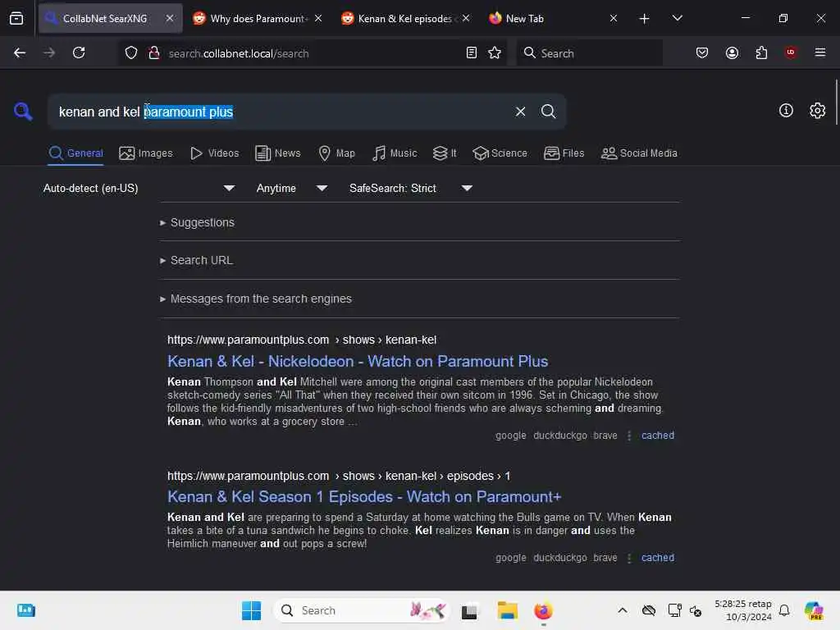This screenshot has height=630, width=840.
Task: Click the Firefox toolbar Search box
Action: (589, 53)
